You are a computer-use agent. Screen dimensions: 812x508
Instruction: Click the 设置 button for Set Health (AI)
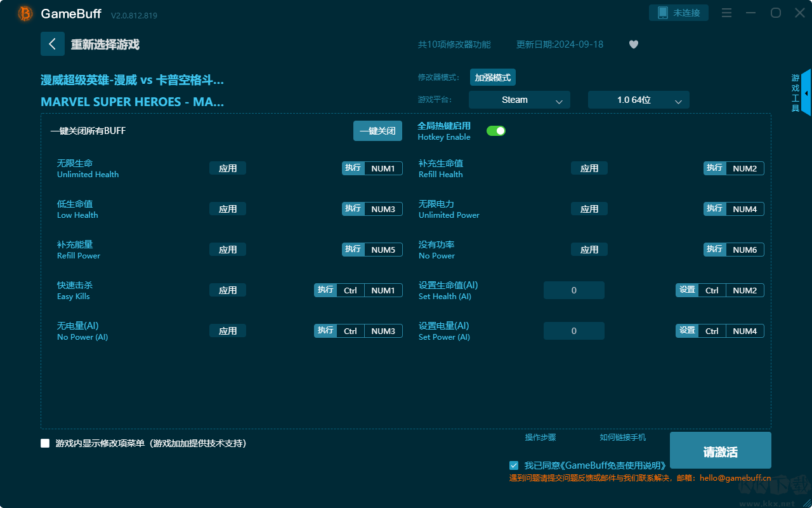[687, 290]
